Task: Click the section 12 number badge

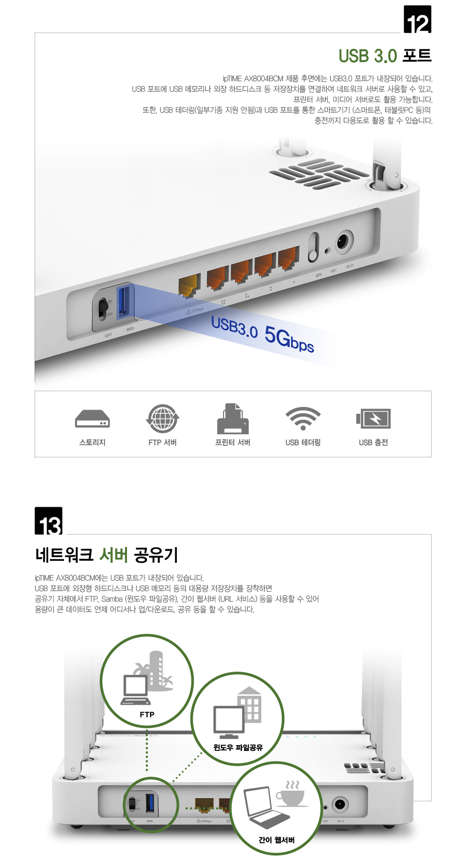Action: [418, 19]
